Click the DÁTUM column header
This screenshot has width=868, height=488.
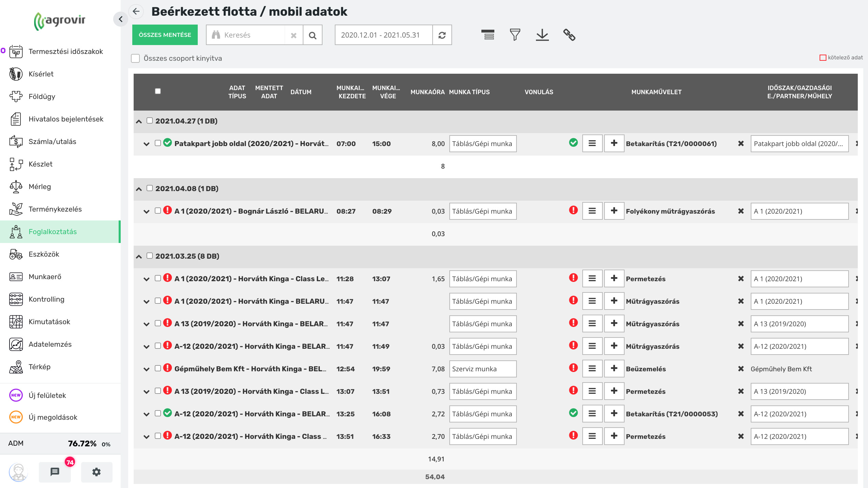point(301,92)
